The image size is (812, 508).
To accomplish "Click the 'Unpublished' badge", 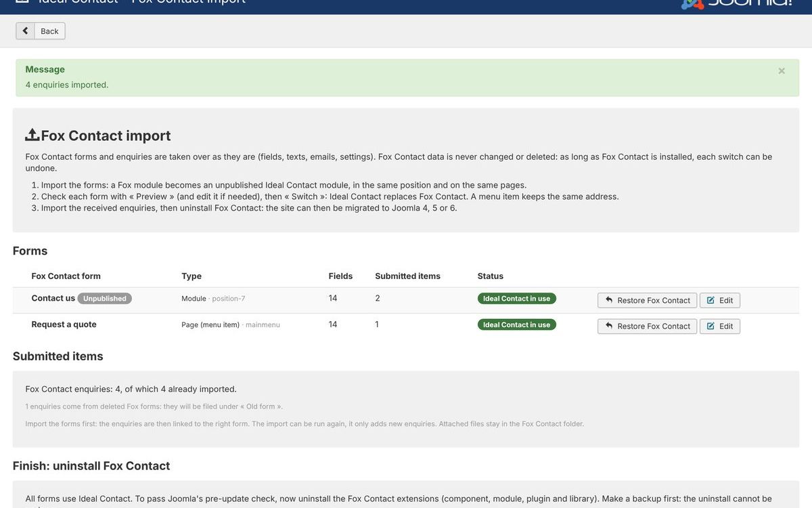I will (x=105, y=299).
